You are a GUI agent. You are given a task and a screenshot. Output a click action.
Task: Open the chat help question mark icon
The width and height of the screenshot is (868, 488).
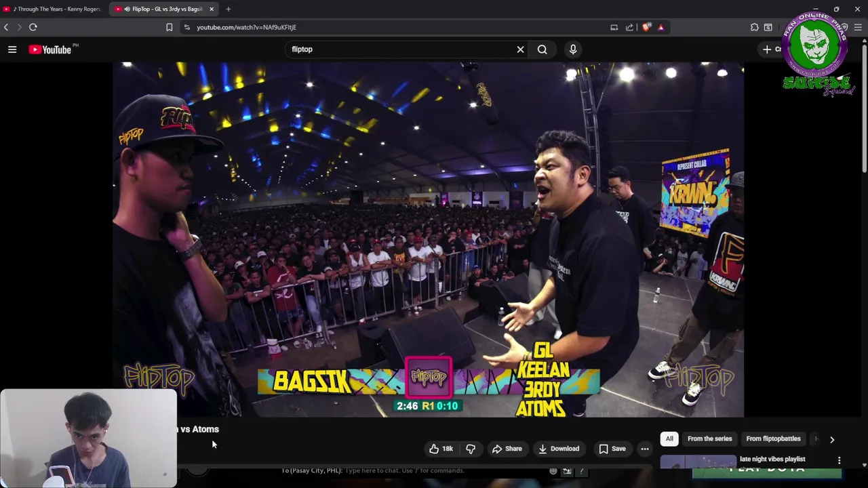point(581,470)
